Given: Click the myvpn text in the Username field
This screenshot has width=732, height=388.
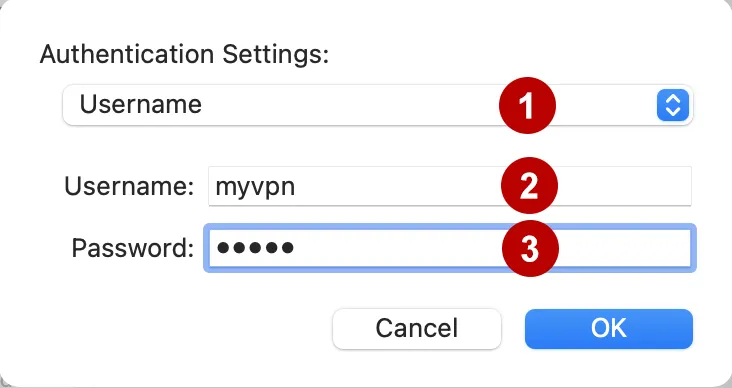Looking at the screenshot, I should pyautogui.click(x=255, y=188).
